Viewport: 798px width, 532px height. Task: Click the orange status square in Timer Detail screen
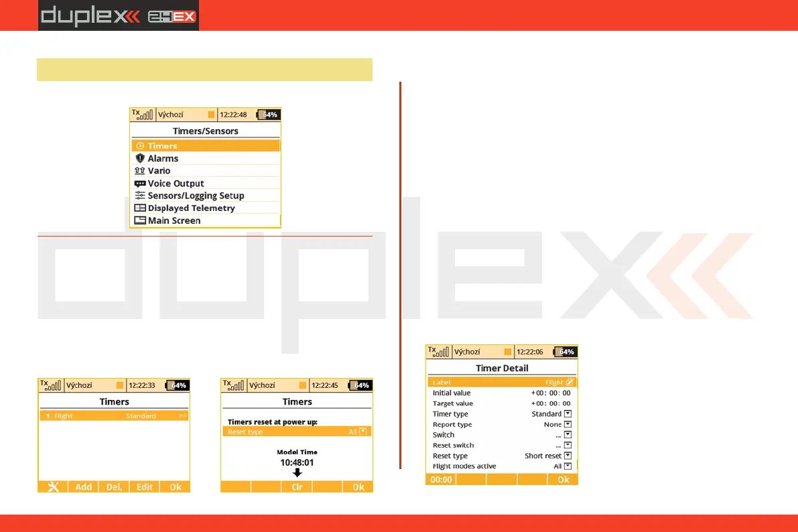507,352
